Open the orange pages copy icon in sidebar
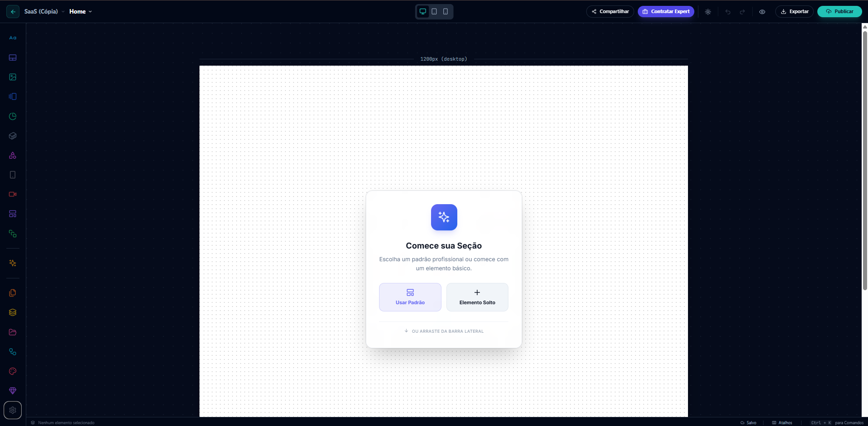The width and height of the screenshot is (868, 426). click(13, 293)
